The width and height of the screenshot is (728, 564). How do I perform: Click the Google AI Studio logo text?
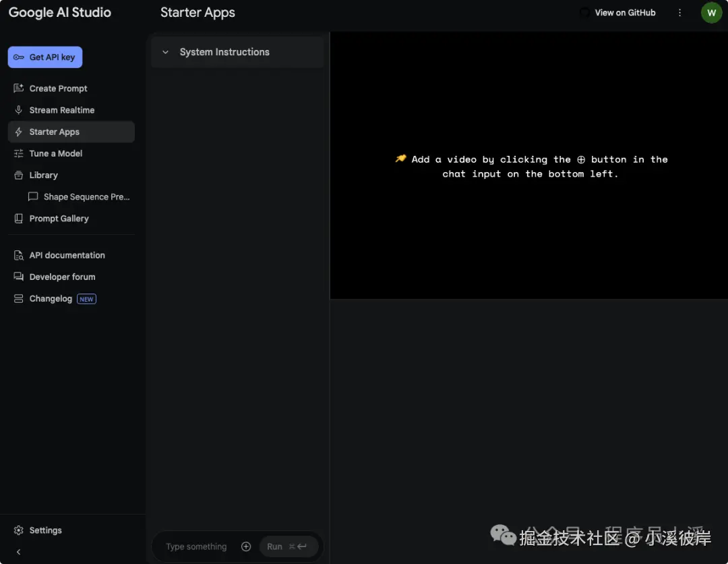coord(60,13)
